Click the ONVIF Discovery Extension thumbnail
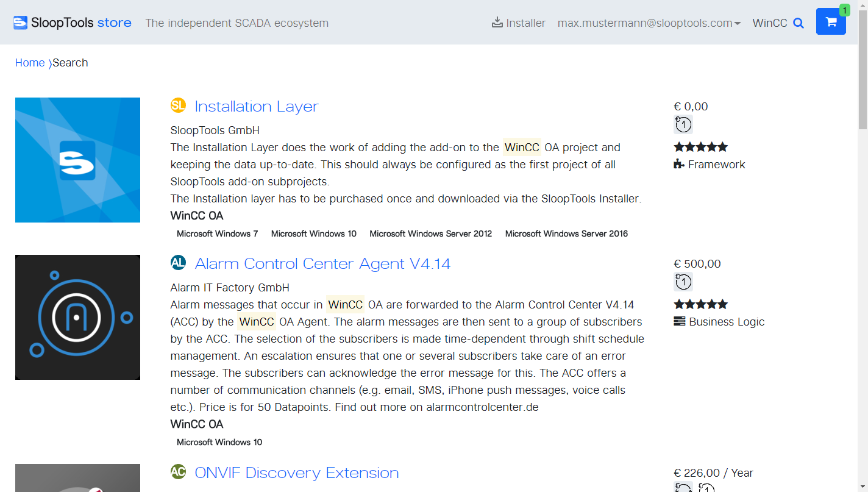Screen dimensions: 868x492 tap(77, 478)
